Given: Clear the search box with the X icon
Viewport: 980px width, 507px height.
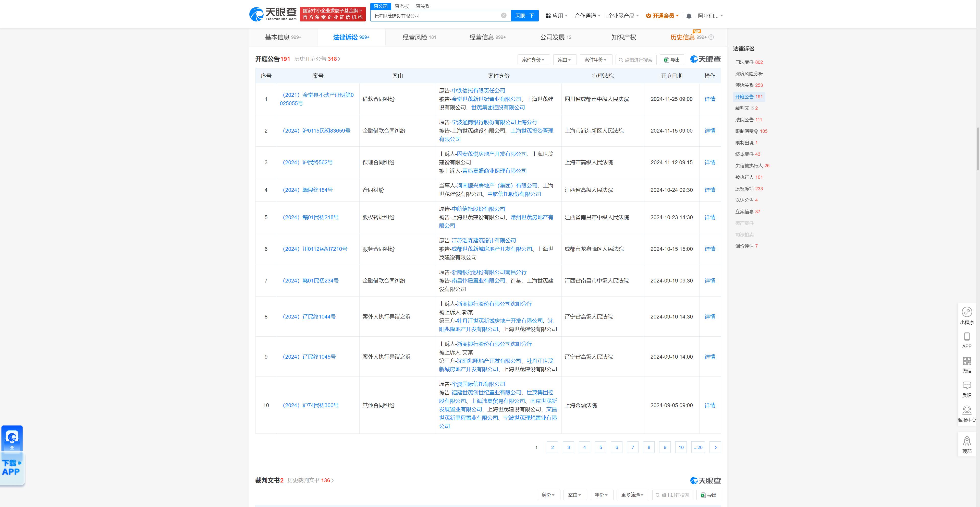Looking at the screenshot, I should tap(504, 16).
